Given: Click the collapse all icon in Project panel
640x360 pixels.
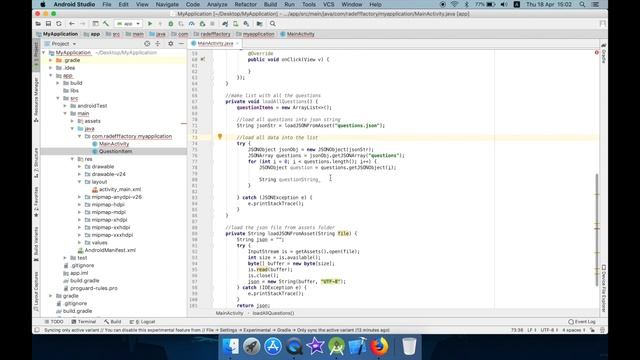Looking at the screenshot, I should point(158,43).
